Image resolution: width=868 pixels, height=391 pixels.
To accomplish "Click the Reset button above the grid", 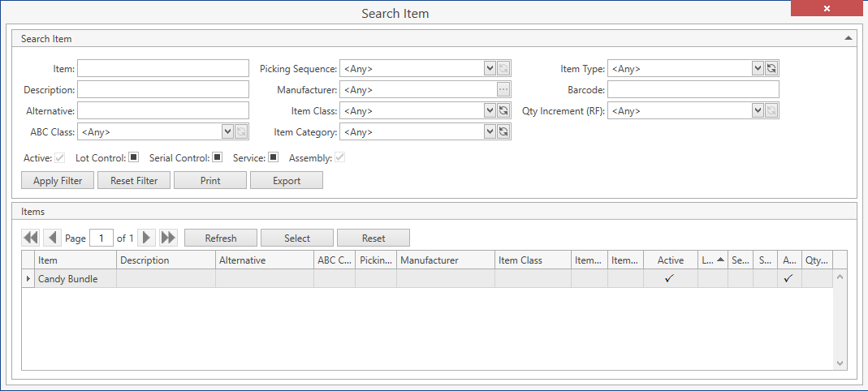I will click(x=374, y=238).
